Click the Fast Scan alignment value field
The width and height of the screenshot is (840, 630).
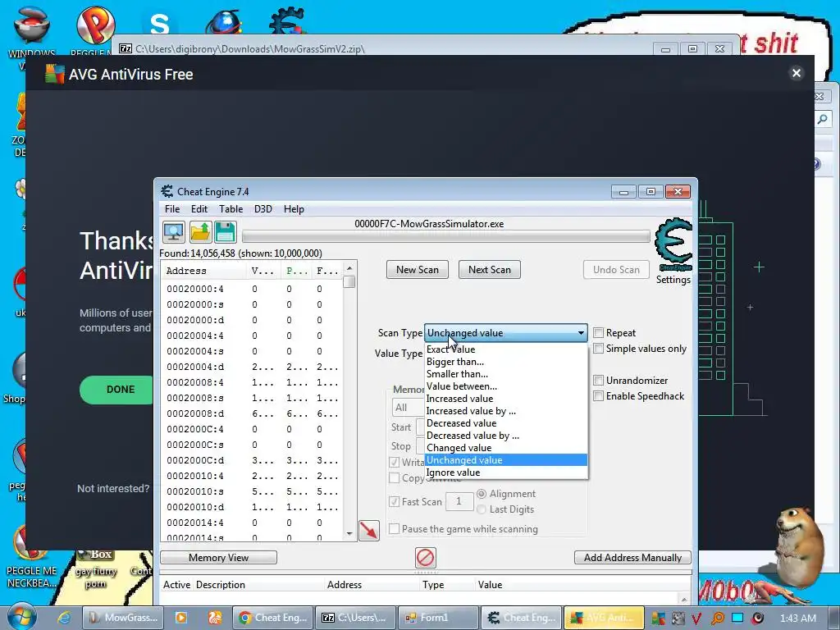point(459,501)
